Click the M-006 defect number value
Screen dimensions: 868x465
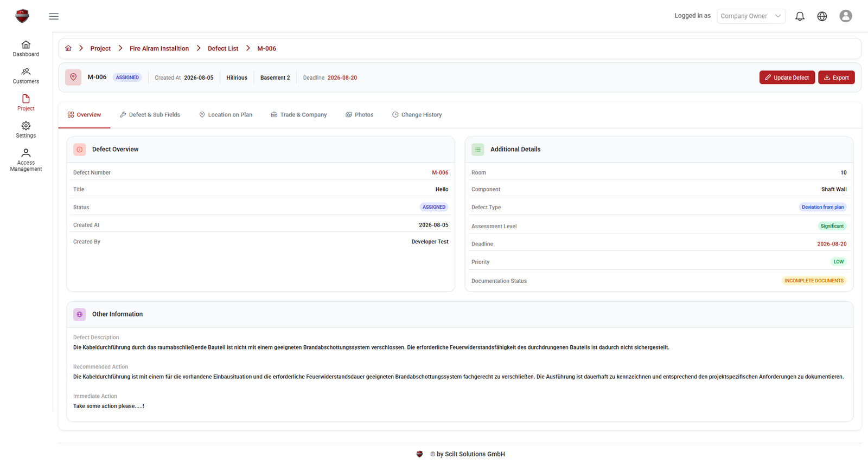pos(440,173)
